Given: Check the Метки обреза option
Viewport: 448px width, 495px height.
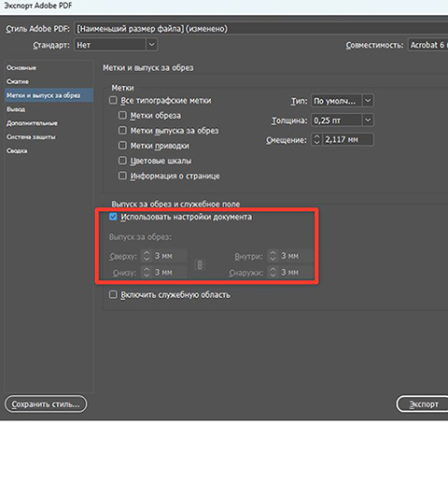Looking at the screenshot, I should [x=122, y=115].
